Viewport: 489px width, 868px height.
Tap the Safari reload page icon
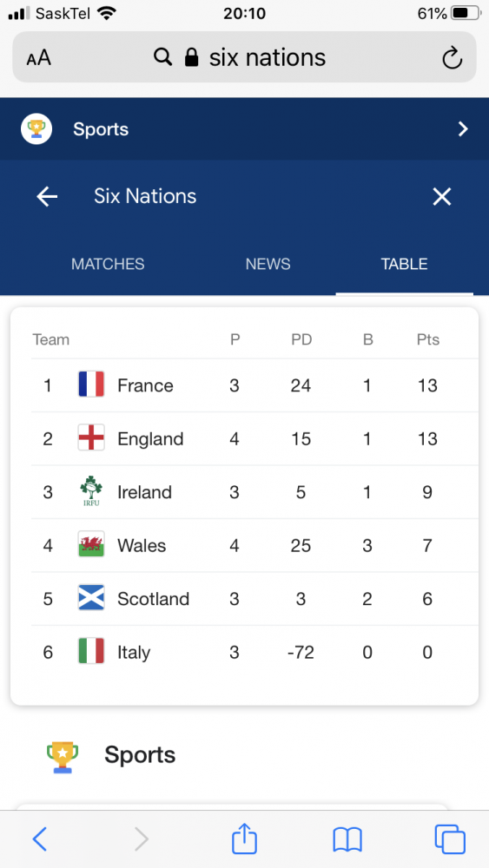coord(452,58)
